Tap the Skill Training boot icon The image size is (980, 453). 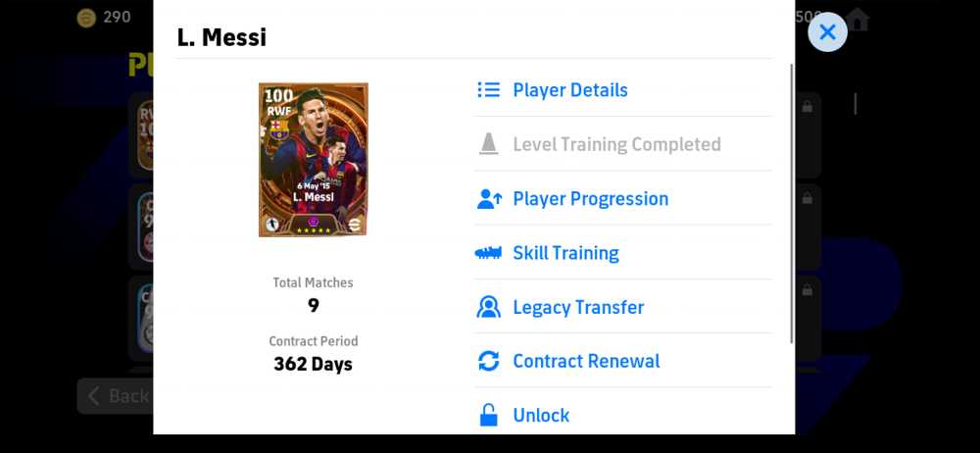pos(488,253)
